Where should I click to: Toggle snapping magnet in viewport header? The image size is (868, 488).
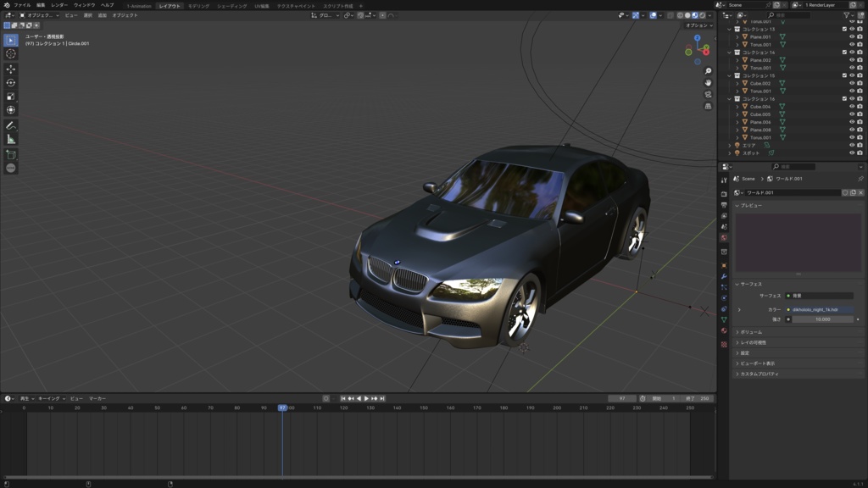pos(360,15)
